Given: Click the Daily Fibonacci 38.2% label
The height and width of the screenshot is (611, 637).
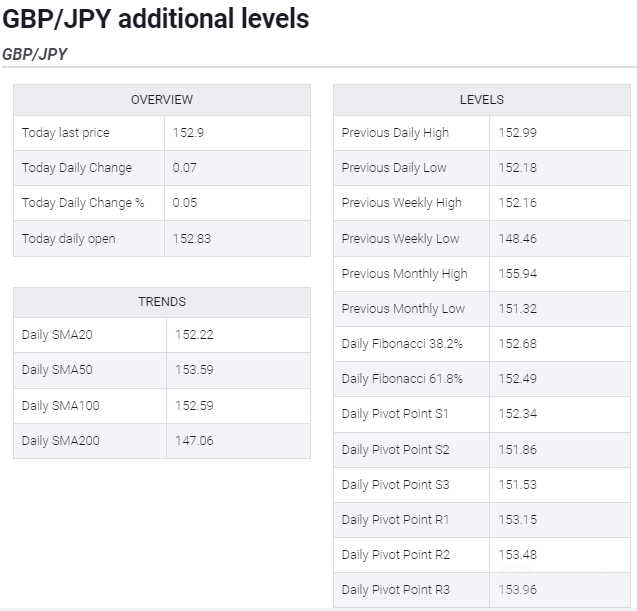Looking at the screenshot, I should point(402,344).
